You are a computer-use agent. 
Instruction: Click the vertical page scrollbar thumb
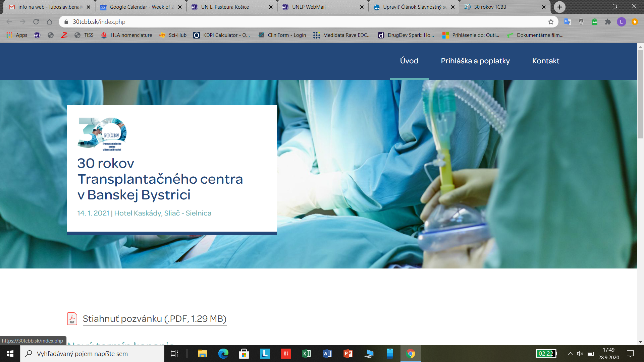640,94
